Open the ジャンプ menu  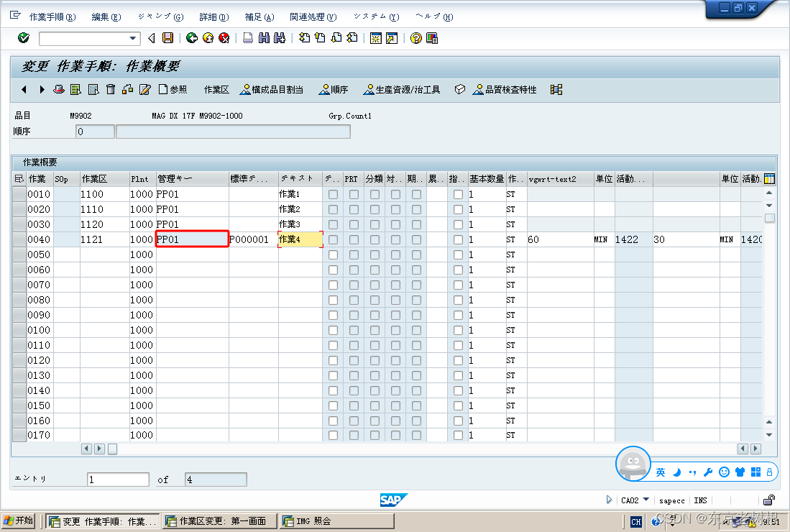pos(159,16)
